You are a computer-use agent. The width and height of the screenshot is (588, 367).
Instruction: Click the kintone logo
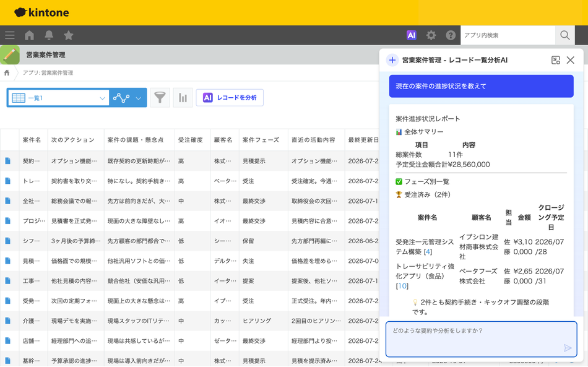pos(41,12)
